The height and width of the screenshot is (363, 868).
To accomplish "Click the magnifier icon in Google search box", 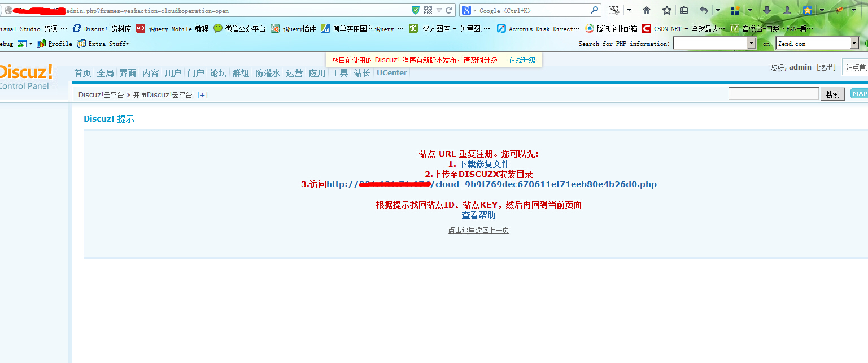I will pyautogui.click(x=595, y=10).
